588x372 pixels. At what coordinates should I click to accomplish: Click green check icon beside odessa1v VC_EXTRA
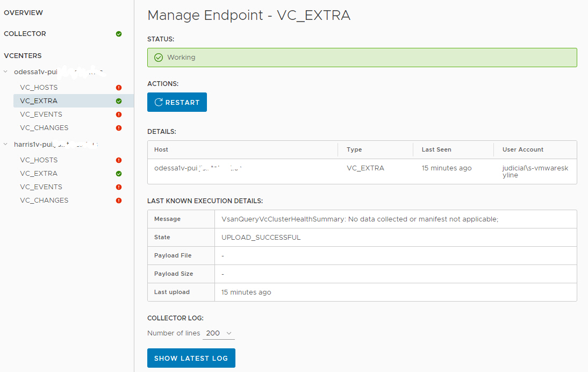click(x=118, y=101)
